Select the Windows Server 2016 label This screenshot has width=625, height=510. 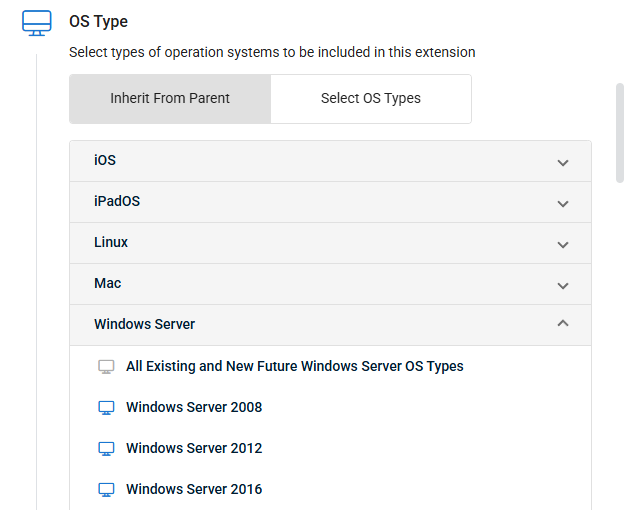(x=194, y=489)
